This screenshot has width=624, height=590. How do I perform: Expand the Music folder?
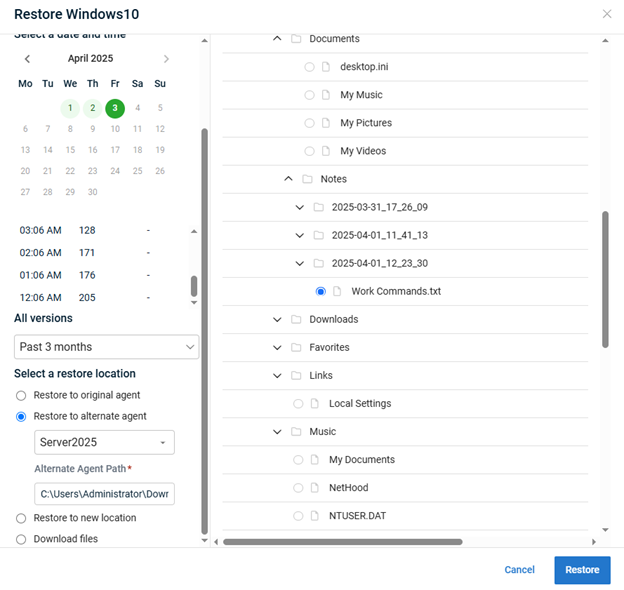pos(277,432)
